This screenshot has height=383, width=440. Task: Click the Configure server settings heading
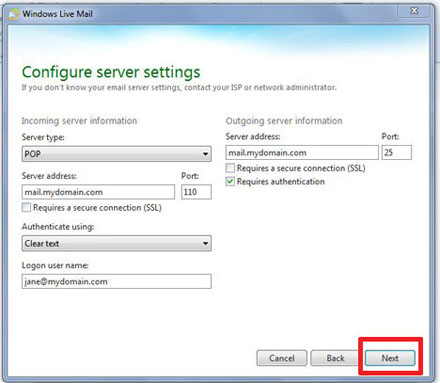[x=111, y=72]
